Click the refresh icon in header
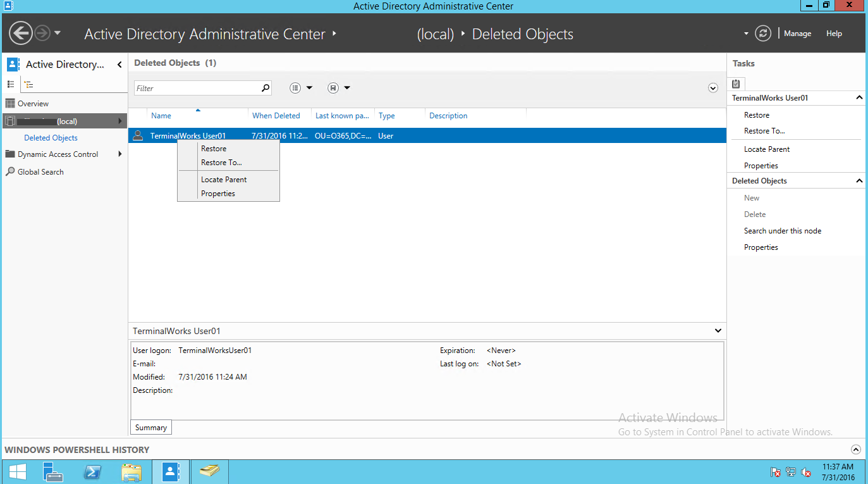This screenshot has height=484, width=868. (763, 34)
